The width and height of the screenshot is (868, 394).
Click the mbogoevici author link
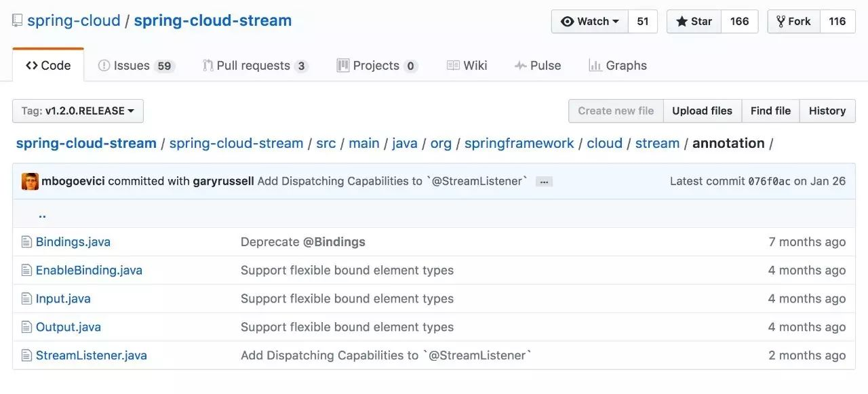(73, 182)
